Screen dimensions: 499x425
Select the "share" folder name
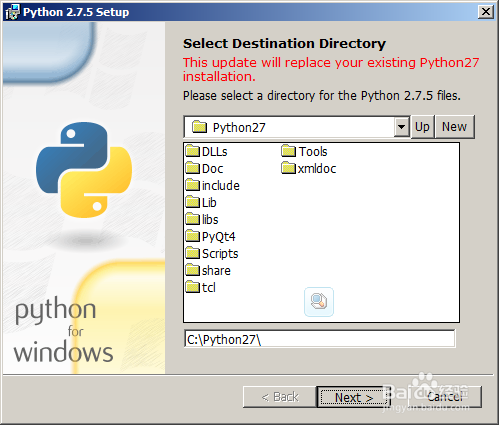(x=216, y=271)
